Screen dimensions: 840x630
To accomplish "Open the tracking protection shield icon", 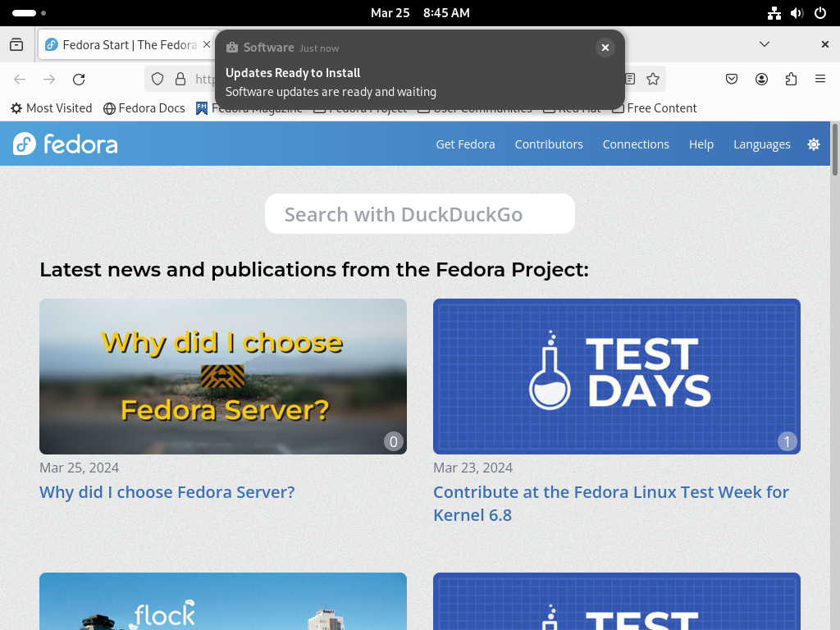I will 157,80.
